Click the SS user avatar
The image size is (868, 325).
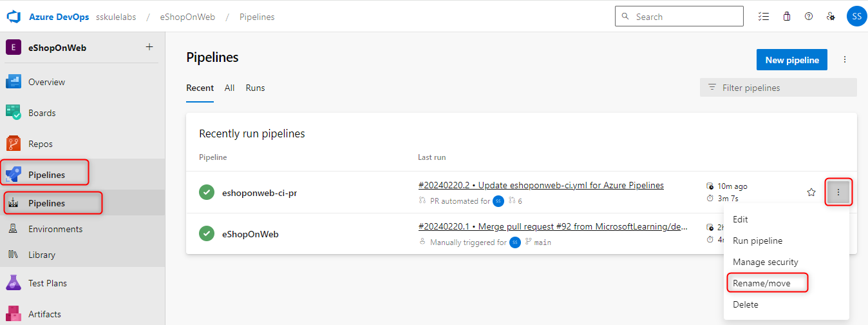coord(856,17)
